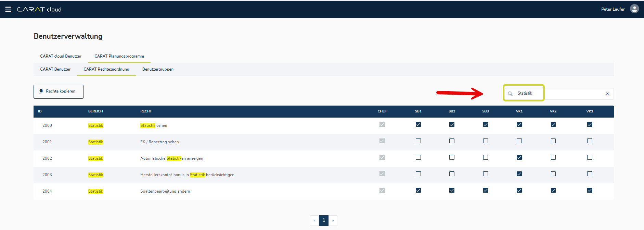The image size is (644, 230).
Task: Click the VK1 column header
Action: [519, 111]
